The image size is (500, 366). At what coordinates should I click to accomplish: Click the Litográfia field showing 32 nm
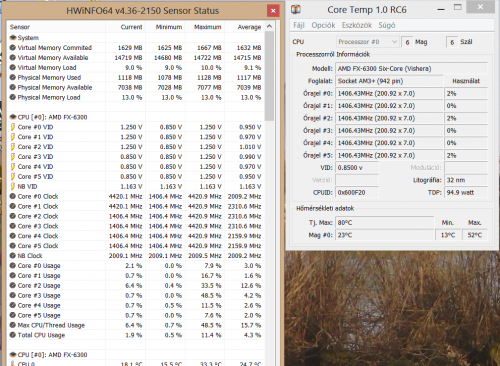tap(466, 180)
